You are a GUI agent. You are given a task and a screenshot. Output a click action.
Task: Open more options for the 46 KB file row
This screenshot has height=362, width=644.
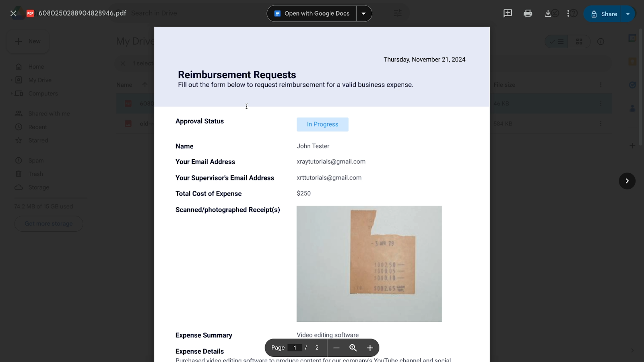click(x=601, y=103)
